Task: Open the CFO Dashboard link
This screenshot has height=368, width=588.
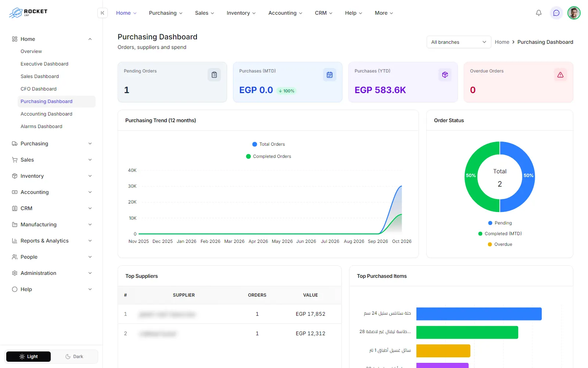Action: pos(39,89)
